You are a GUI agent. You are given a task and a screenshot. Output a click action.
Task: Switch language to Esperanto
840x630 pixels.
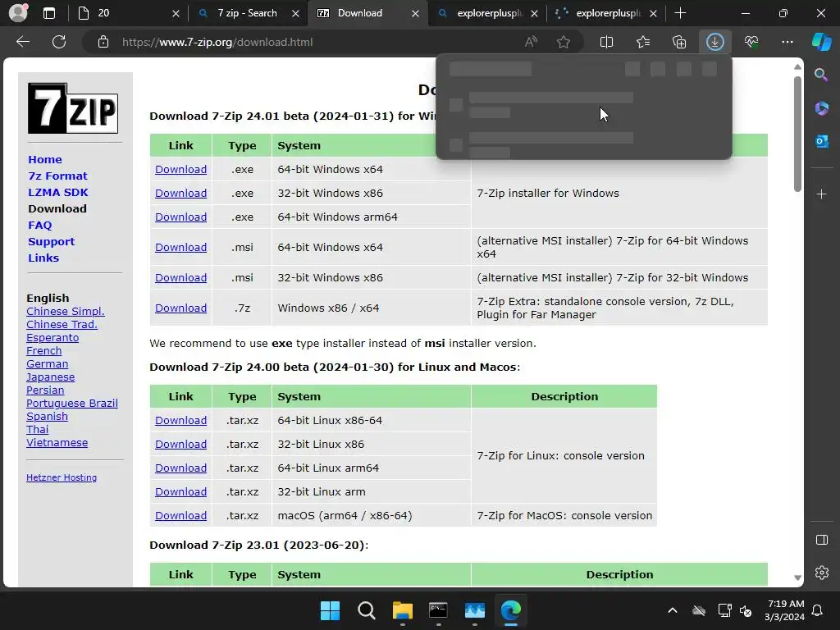coord(52,337)
